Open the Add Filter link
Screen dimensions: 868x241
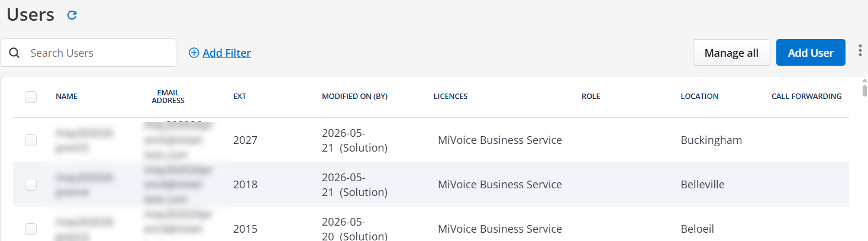tap(227, 53)
